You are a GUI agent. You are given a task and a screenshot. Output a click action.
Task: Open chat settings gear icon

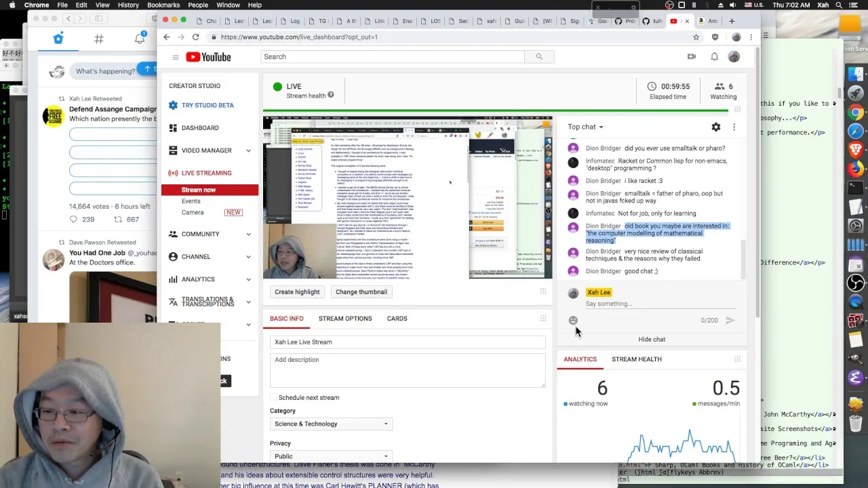click(716, 127)
